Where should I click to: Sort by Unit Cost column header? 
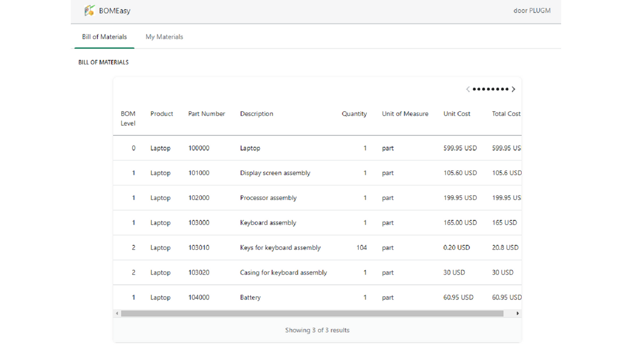click(x=457, y=114)
